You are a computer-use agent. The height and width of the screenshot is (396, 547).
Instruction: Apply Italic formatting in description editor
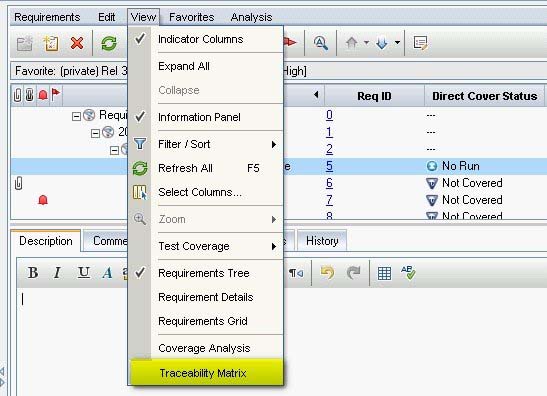(x=57, y=272)
